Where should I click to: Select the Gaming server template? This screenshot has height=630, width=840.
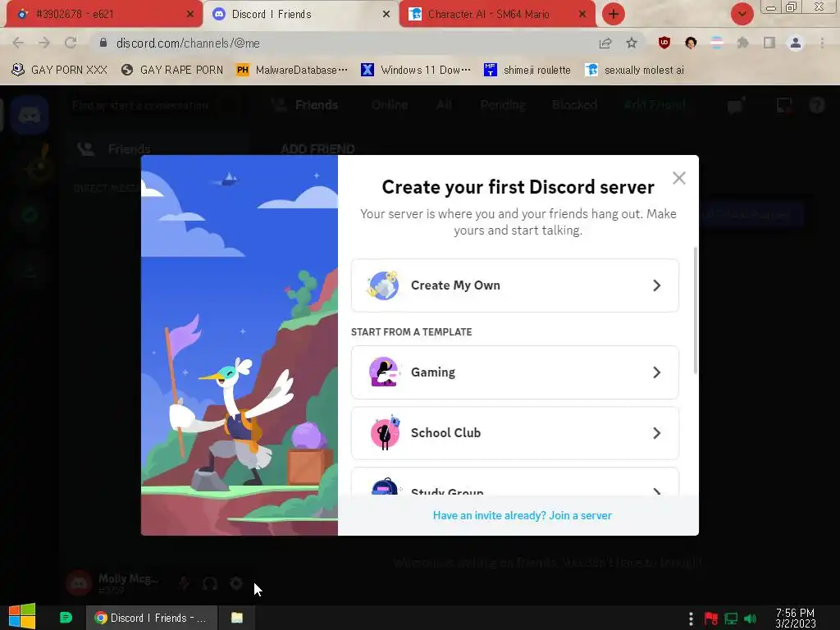515,372
